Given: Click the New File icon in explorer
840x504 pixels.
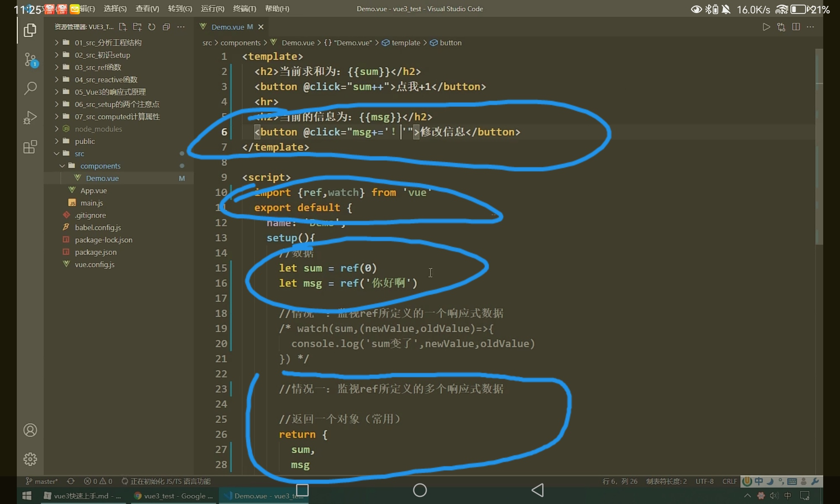Looking at the screenshot, I should tap(123, 27).
